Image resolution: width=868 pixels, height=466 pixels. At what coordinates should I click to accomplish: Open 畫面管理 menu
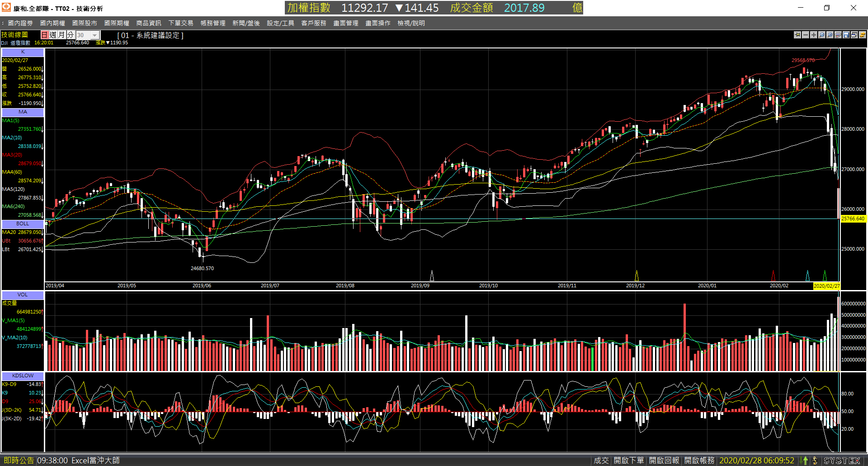(x=346, y=23)
